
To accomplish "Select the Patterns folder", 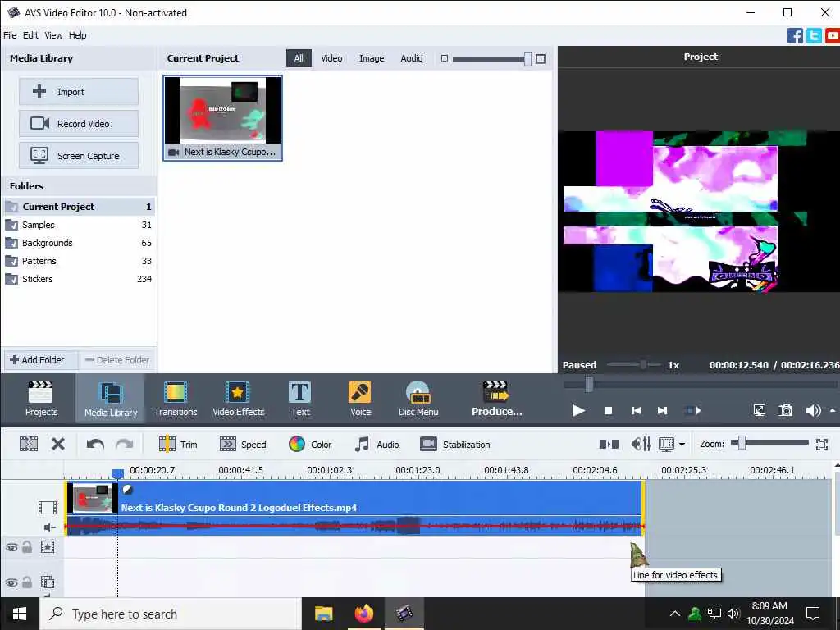I will [79, 261].
